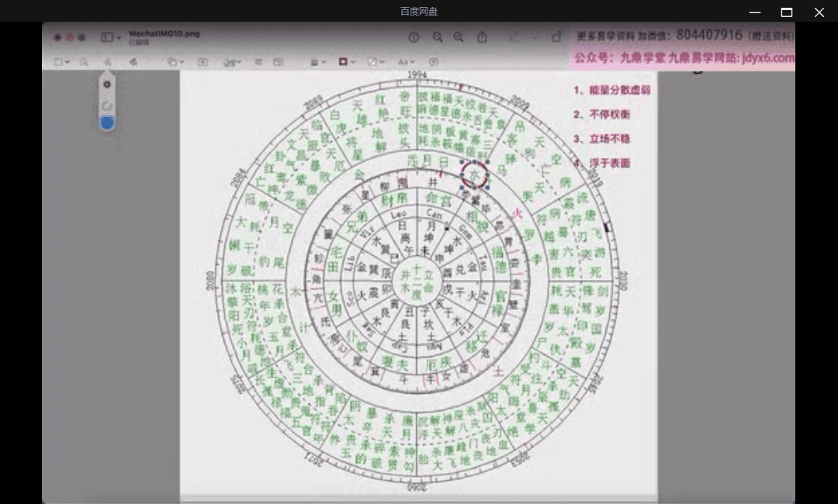This screenshot has height=504, width=838.
Task: Select the top stroke option in popup
Action: tap(107, 85)
